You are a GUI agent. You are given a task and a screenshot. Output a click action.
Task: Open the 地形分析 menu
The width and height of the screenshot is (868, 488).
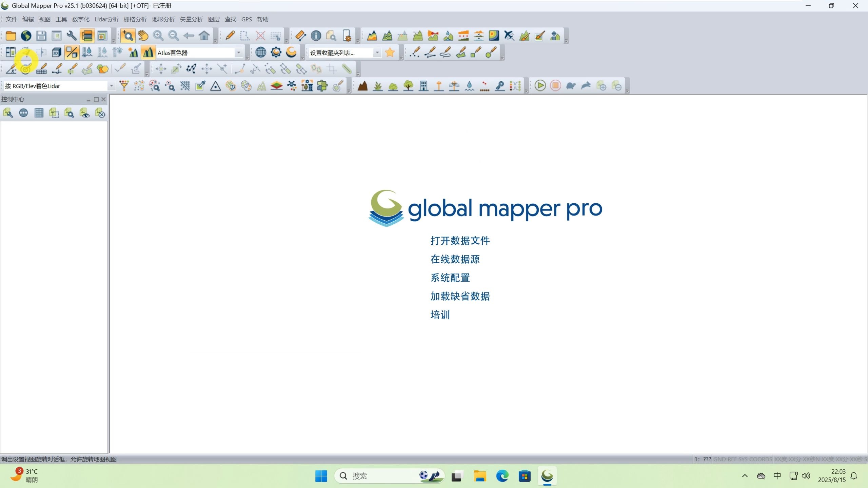pos(163,19)
